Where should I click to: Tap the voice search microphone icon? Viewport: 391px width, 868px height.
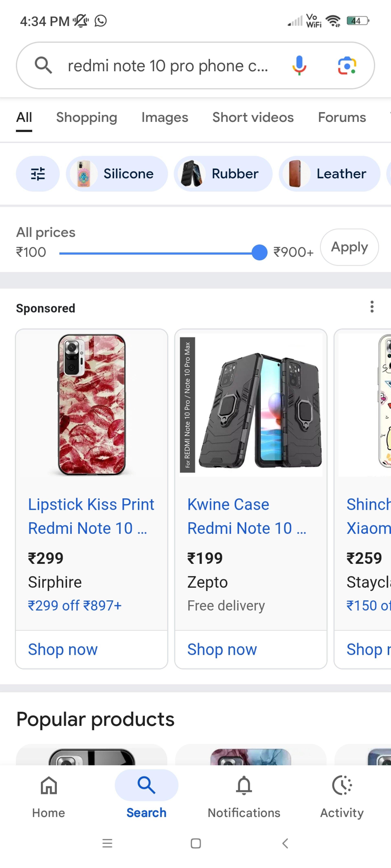pyautogui.click(x=299, y=65)
